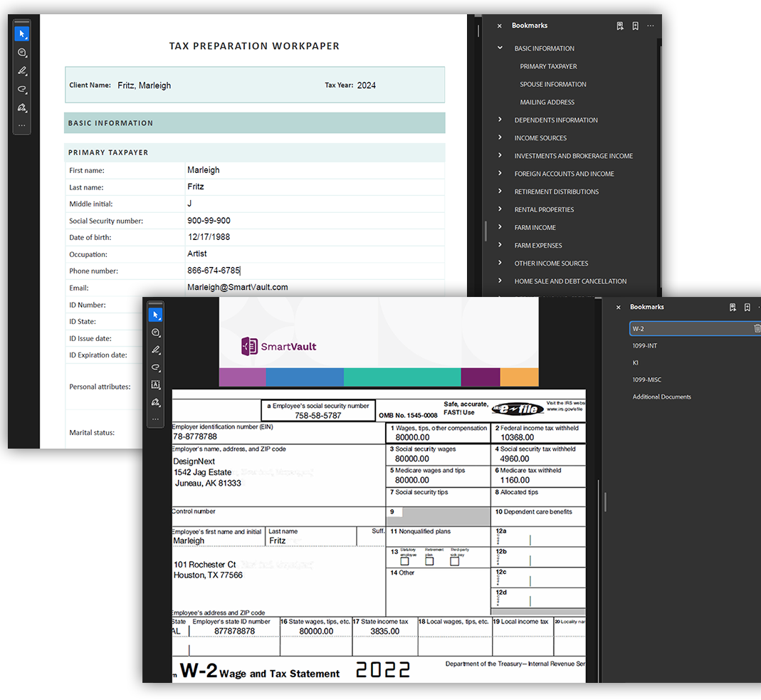Open the Add Comment speech bubble tool
The width and height of the screenshot is (761, 700).
pos(155,333)
